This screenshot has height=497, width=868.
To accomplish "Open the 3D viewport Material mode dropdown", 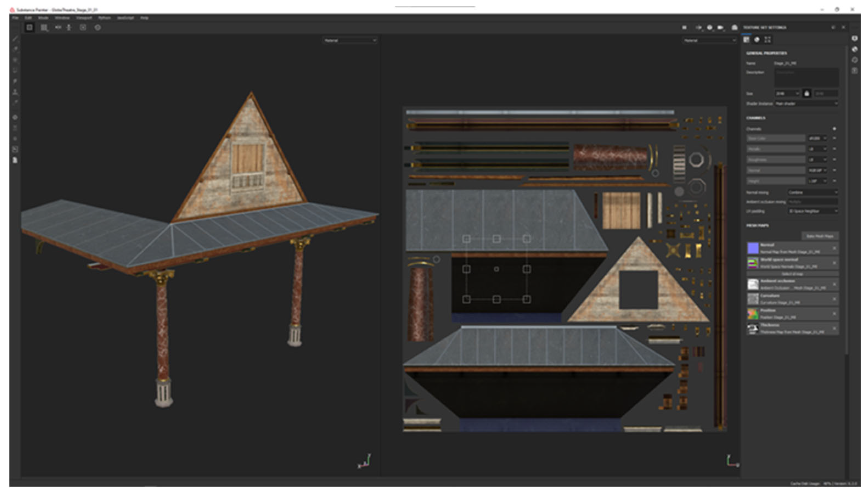I will 350,41.
